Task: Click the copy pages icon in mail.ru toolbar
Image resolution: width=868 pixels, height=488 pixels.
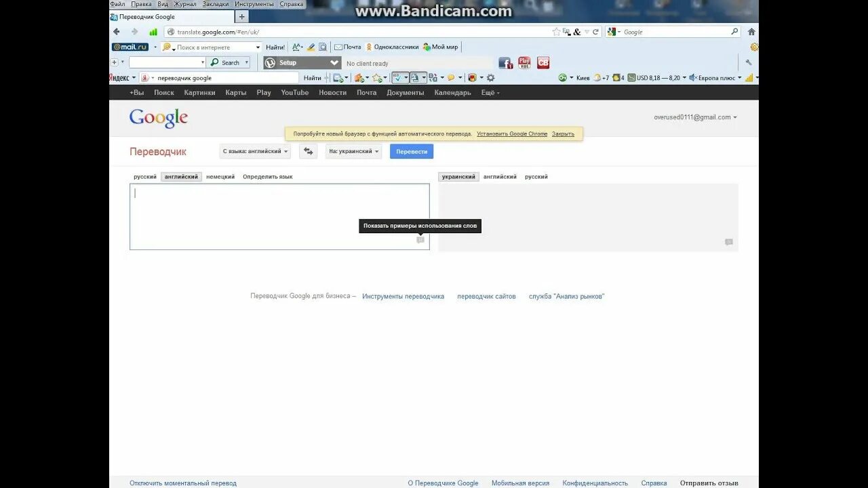Action: coord(323,47)
